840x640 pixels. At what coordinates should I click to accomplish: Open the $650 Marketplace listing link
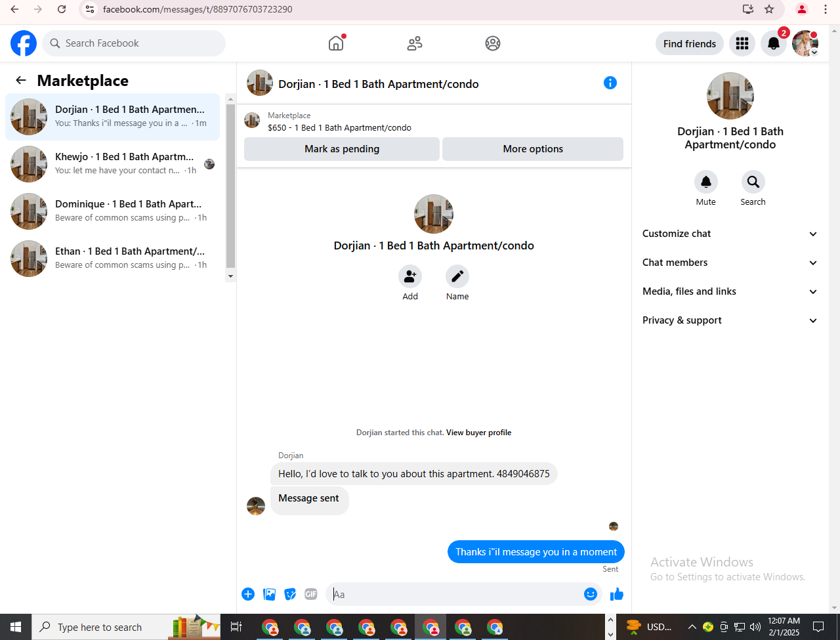[x=339, y=128]
